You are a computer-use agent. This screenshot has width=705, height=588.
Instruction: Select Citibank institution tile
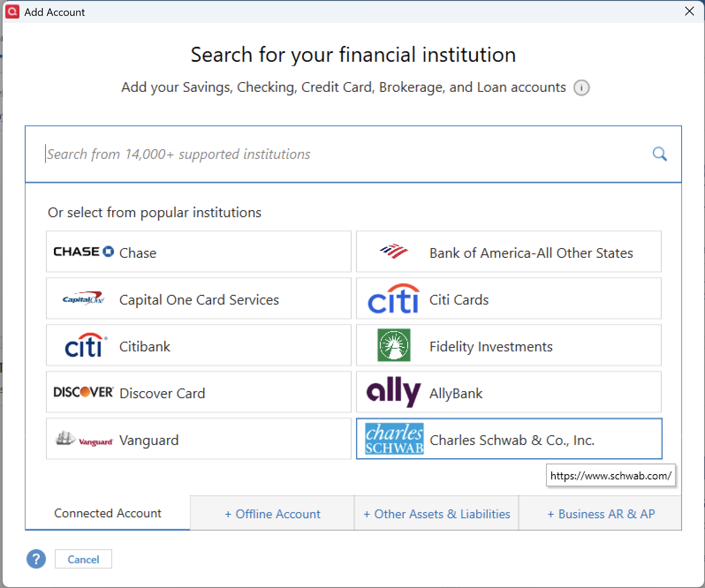click(x=199, y=346)
